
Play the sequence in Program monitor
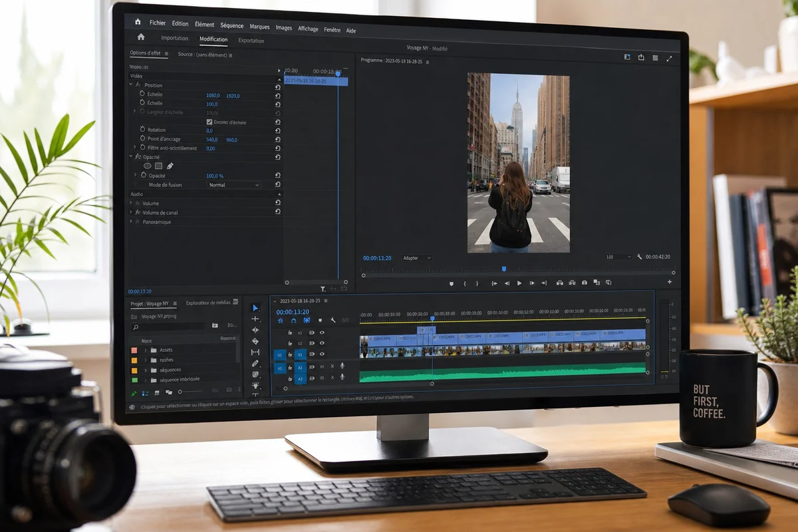[519, 283]
